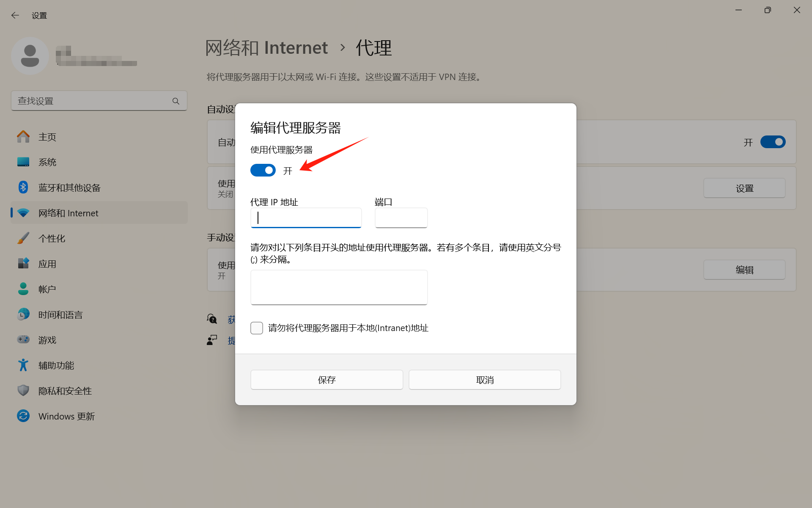Open the System settings page

pos(47,162)
